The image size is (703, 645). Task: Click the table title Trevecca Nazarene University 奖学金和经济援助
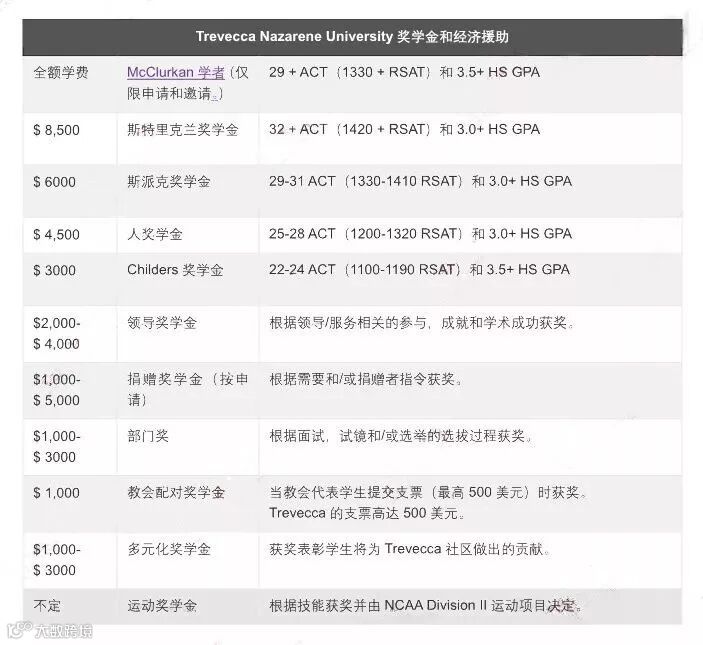(352, 36)
